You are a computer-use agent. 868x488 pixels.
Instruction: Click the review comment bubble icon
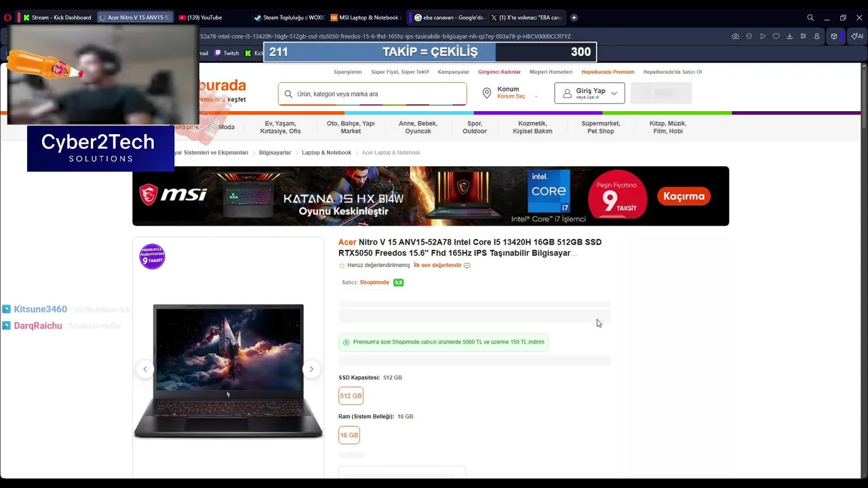coord(467,265)
